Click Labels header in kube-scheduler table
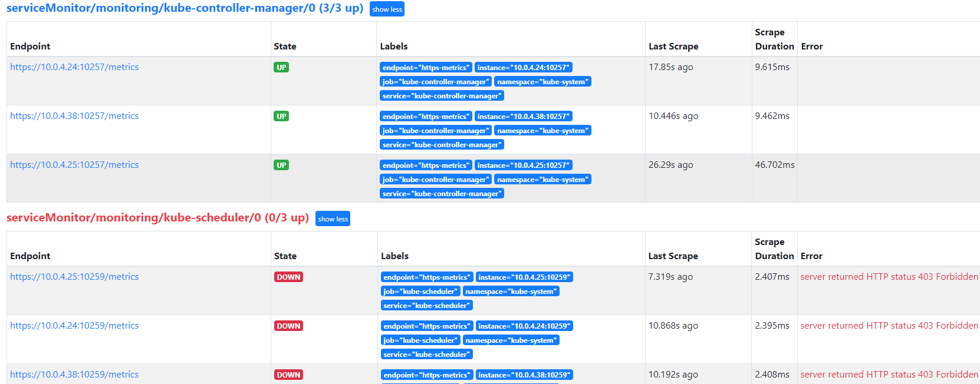Viewport: 980px width, 384px height. [x=394, y=256]
